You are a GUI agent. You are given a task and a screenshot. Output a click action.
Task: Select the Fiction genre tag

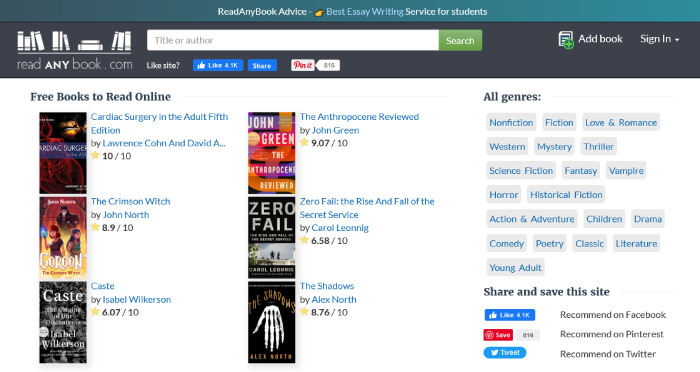coord(559,122)
